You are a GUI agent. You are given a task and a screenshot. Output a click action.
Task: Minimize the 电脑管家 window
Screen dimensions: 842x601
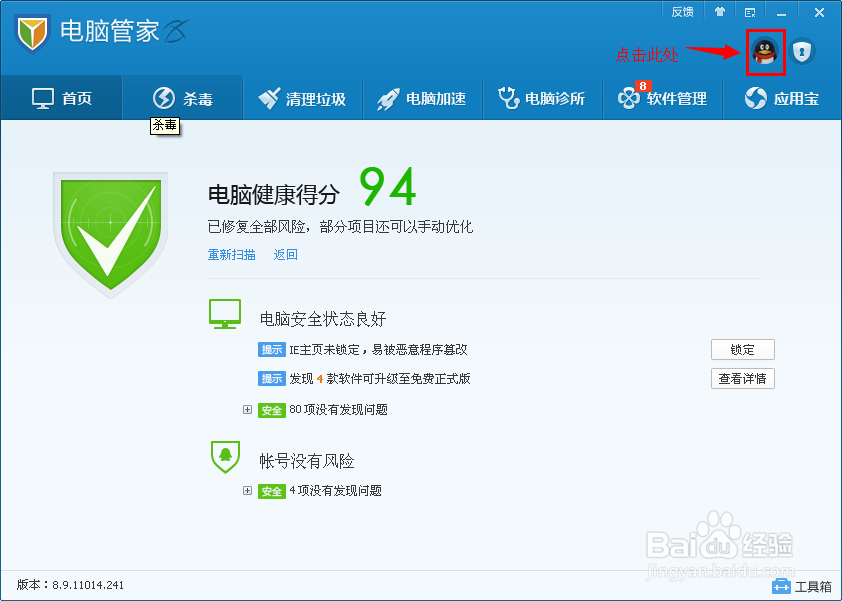(781, 12)
